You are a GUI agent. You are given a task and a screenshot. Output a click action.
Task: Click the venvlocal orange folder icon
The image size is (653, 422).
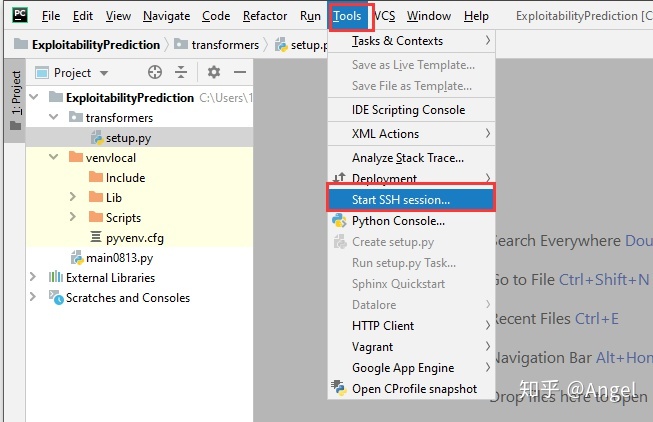pyautogui.click(x=76, y=157)
